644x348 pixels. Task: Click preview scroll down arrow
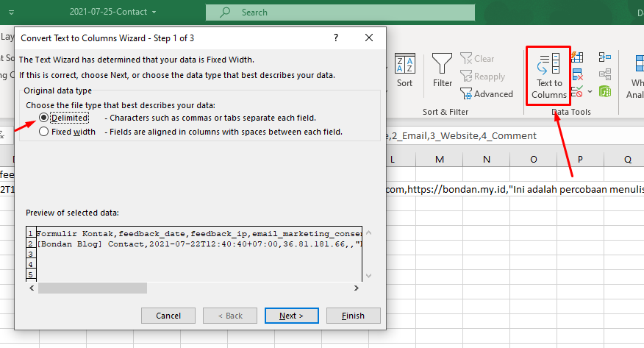click(369, 276)
